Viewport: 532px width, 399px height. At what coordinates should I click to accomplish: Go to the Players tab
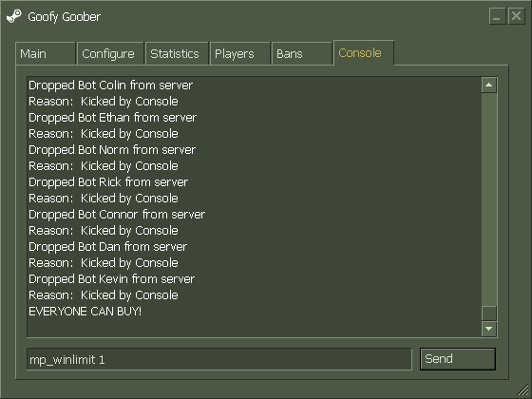point(239,53)
